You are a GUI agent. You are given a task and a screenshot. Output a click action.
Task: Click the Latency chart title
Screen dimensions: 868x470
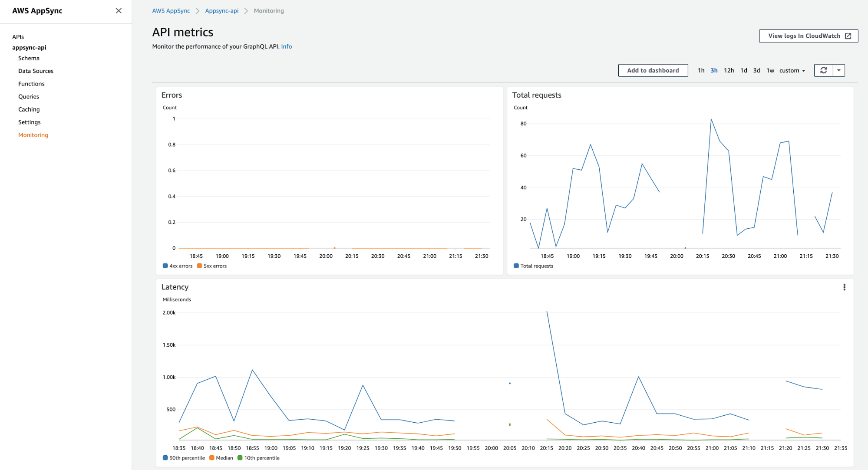[x=175, y=287]
